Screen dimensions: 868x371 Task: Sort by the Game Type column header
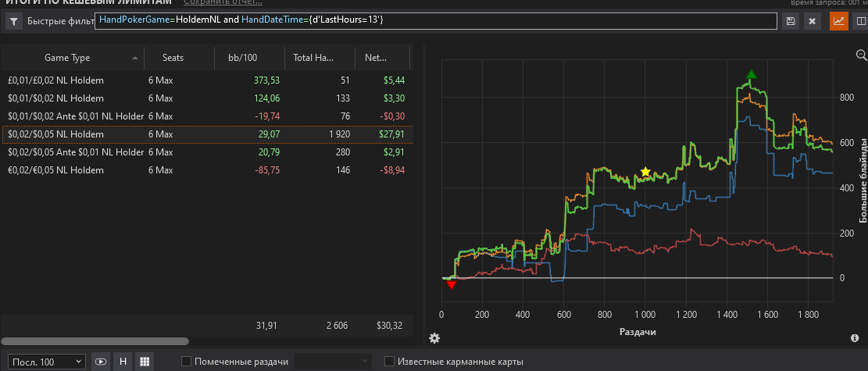point(72,58)
